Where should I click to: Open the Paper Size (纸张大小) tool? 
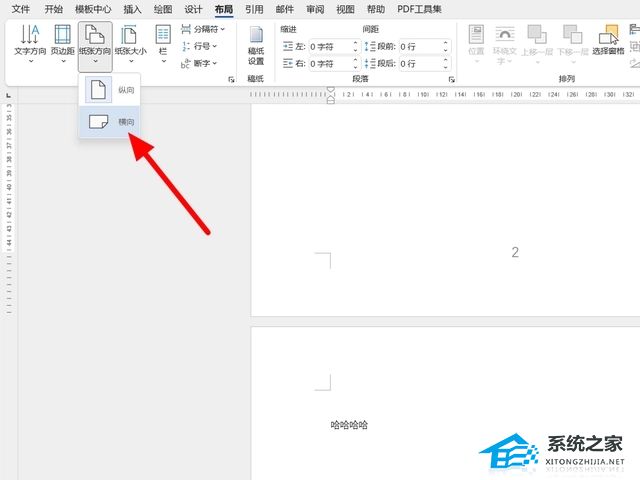click(x=130, y=42)
